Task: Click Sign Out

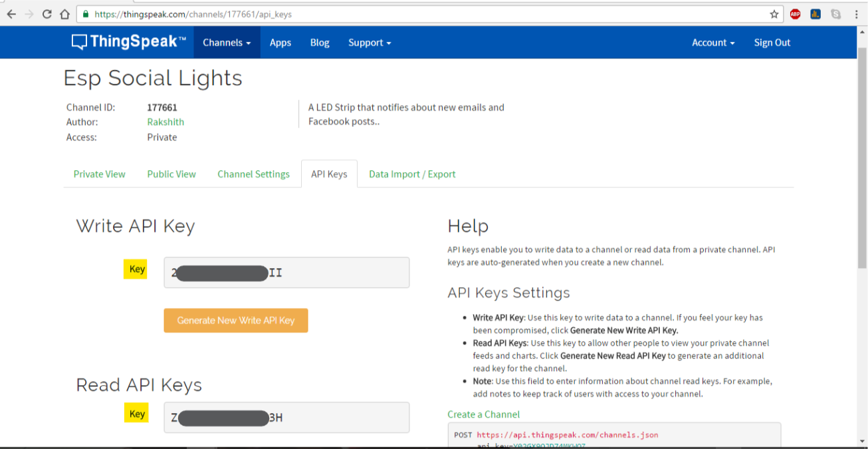Action: [772, 43]
